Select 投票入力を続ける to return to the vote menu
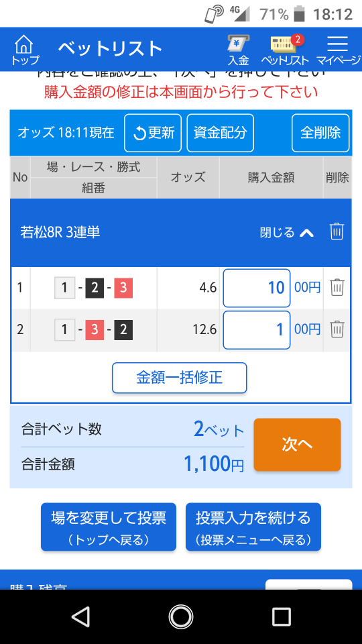362x644 pixels. click(253, 527)
